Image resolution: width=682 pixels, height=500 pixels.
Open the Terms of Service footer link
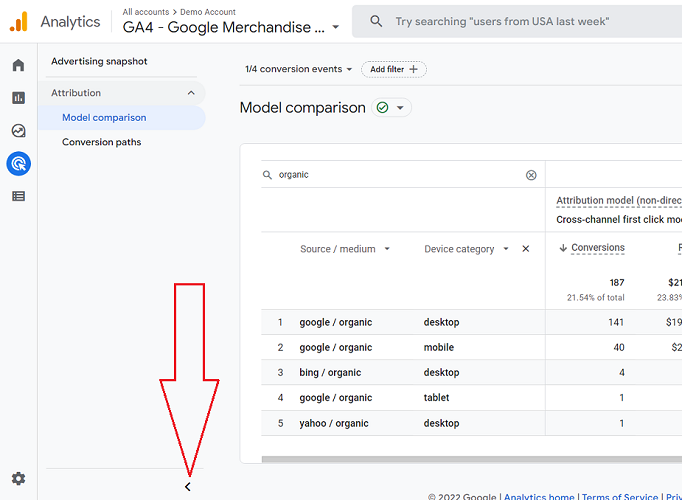(620, 496)
